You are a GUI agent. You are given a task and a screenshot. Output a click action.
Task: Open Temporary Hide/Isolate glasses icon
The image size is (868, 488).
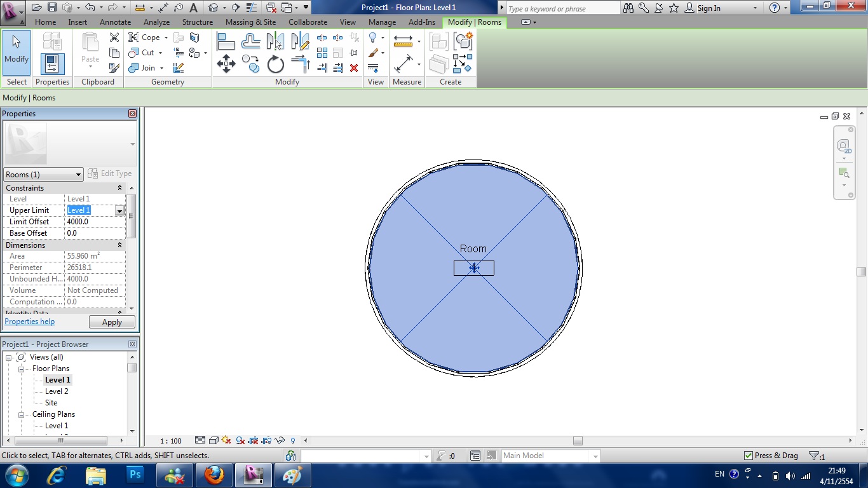click(280, 440)
